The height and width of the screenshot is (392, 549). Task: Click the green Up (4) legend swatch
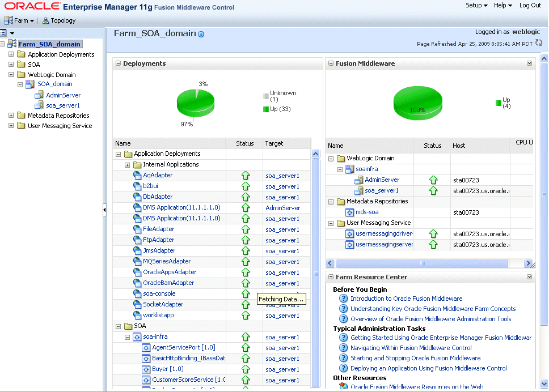point(498,103)
